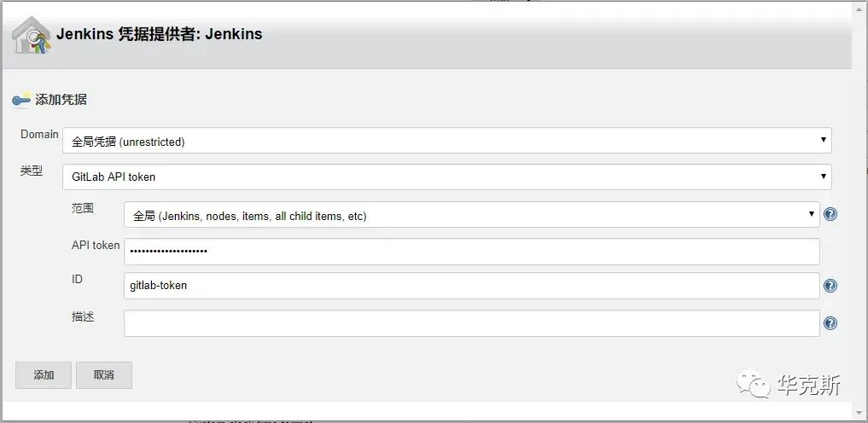
Task: Click the Domain field label
Action: pos(39,135)
